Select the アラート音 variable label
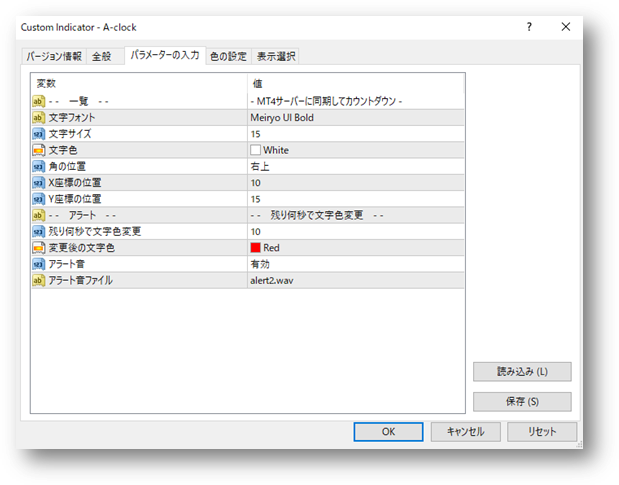The height and width of the screenshot is (485, 619). (x=66, y=264)
